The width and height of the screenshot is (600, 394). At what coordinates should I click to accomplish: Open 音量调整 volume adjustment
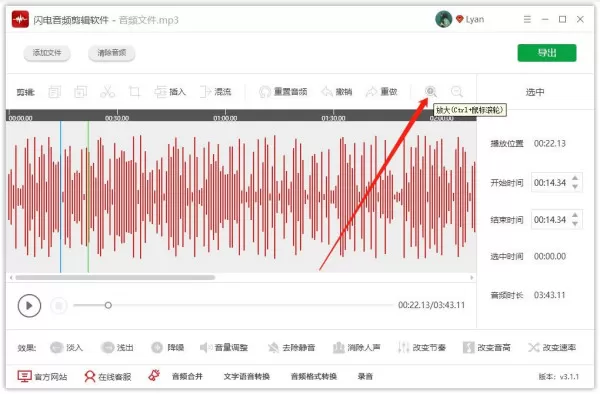click(224, 348)
